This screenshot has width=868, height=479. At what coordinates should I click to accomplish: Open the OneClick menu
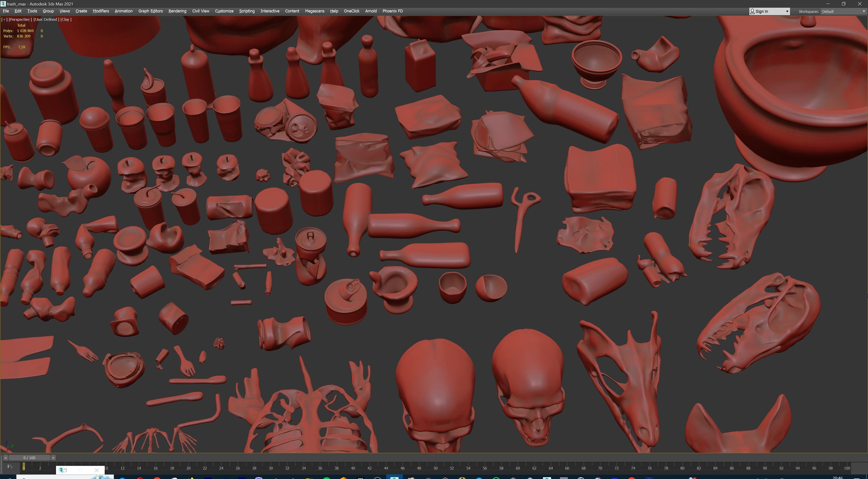click(x=351, y=11)
